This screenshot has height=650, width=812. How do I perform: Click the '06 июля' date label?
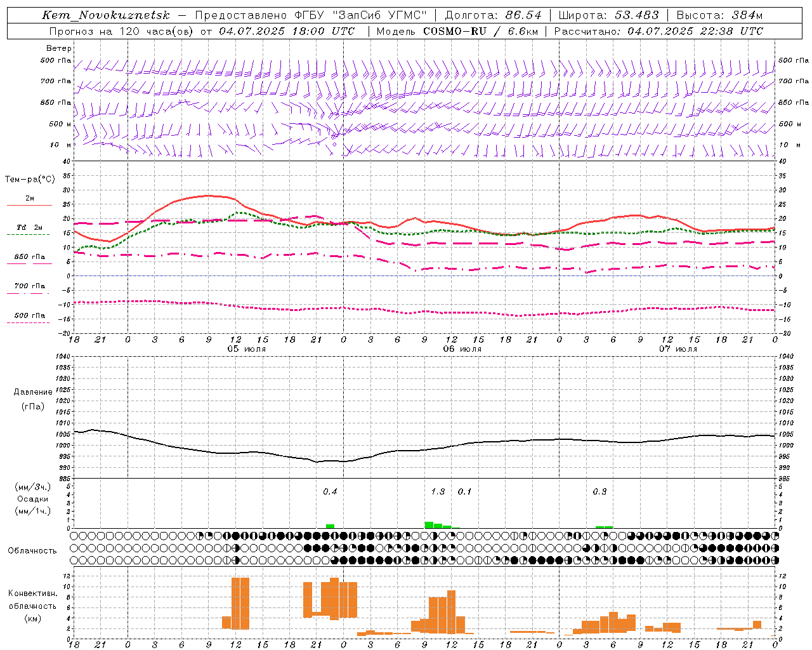tap(462, 349)
